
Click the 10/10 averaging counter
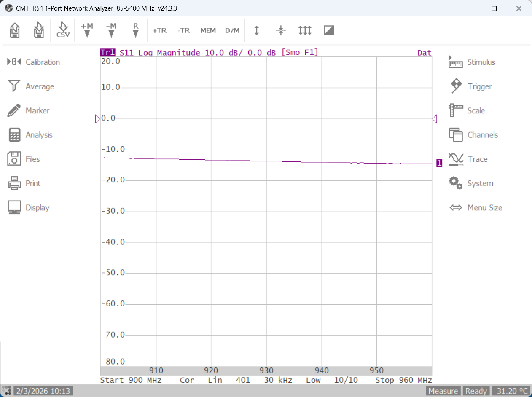point(346,380)
